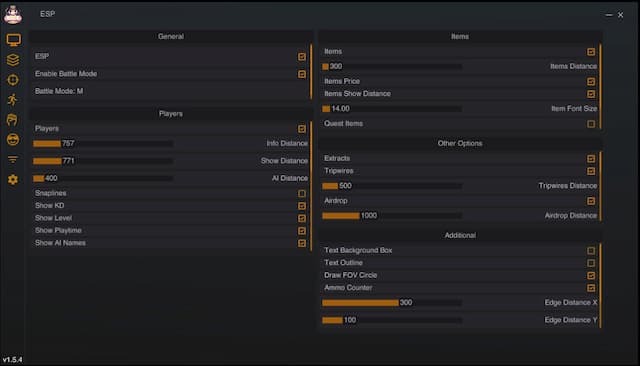640x366 pixels.
Task: Open the sunglasses face sidebar icon
Action: point(13,140)
